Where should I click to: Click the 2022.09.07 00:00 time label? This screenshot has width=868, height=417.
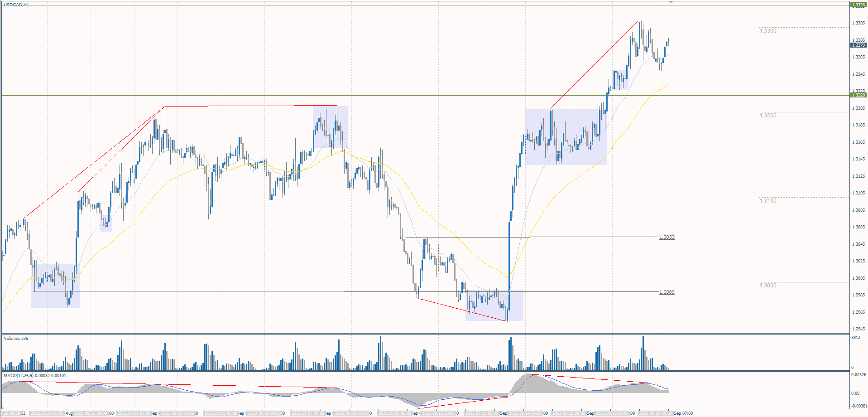pos(308,413)
